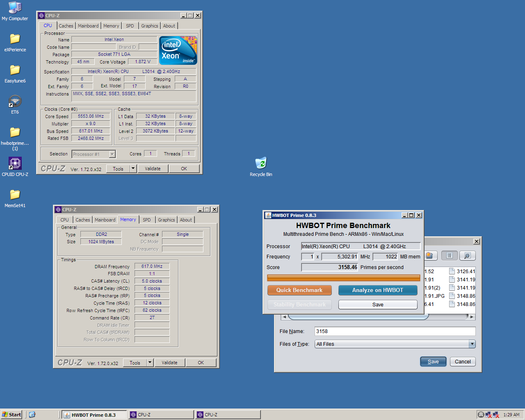This screenshot has height=420, width=525.
Task: Click the HWBOT Prime title bar icon
Action: 268,215
